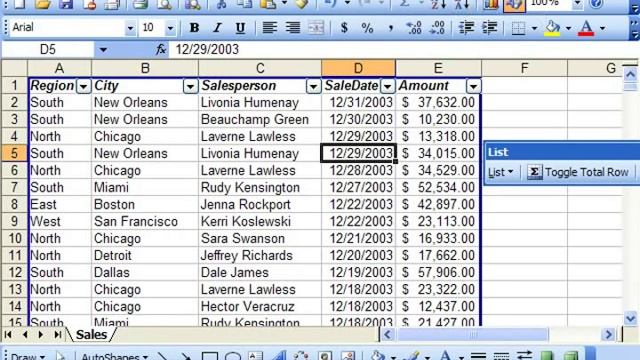This screenshot has height=360, width=640.
Task: Apply Comma Style format
Action: (391, 28)
